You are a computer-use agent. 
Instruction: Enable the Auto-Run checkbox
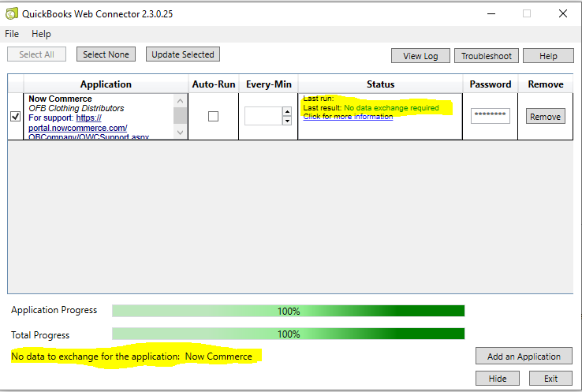point(213,116)
